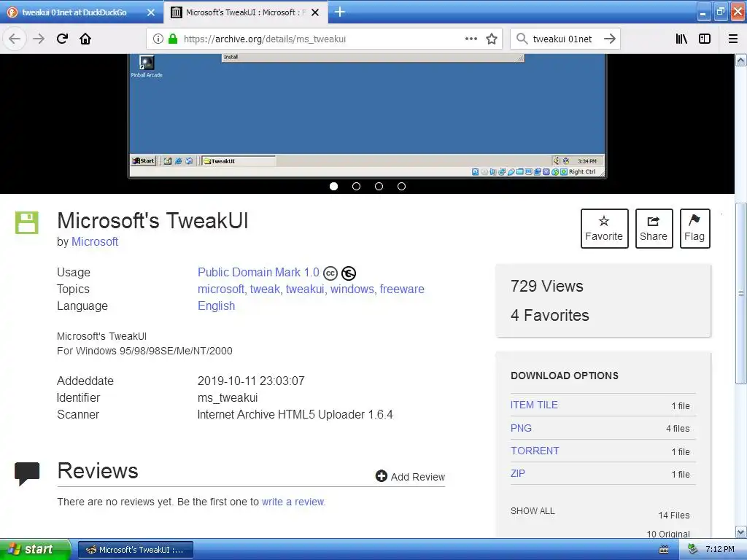Switch to the tweakui 01net DuckDuckGo tab
The height and width of the screenshot is (560, 747).
click(x=74, y=12)
